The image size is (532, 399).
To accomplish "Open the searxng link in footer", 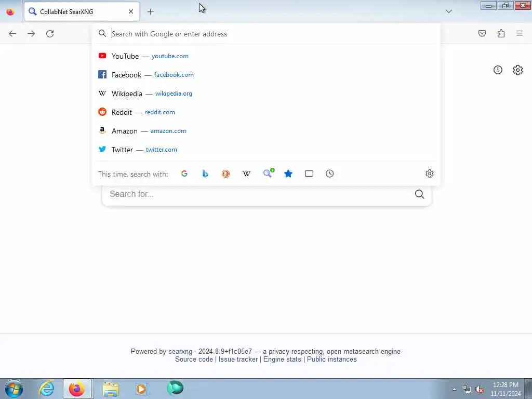I will click(x=180, y=352).
